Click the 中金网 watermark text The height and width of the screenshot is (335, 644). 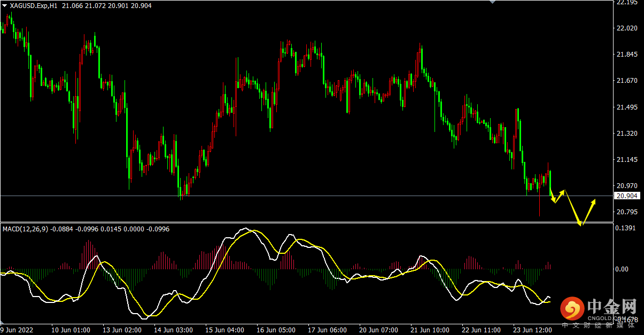(612, 307)
